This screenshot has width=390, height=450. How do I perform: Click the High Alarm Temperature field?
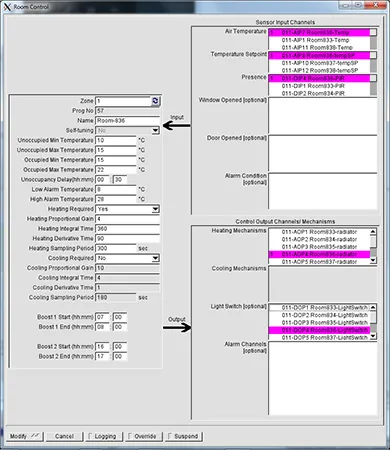coord(116,199)
